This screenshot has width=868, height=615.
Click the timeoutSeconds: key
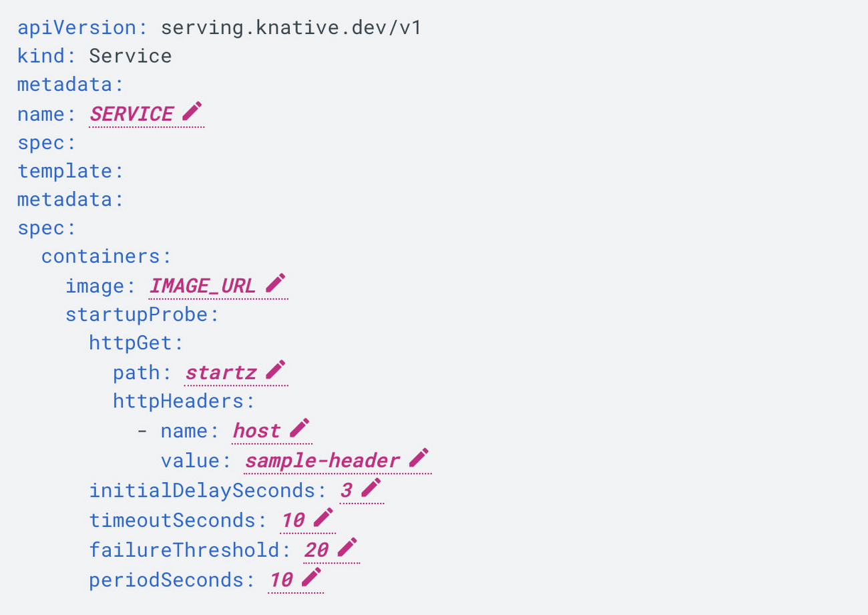[x=178, y=520]
